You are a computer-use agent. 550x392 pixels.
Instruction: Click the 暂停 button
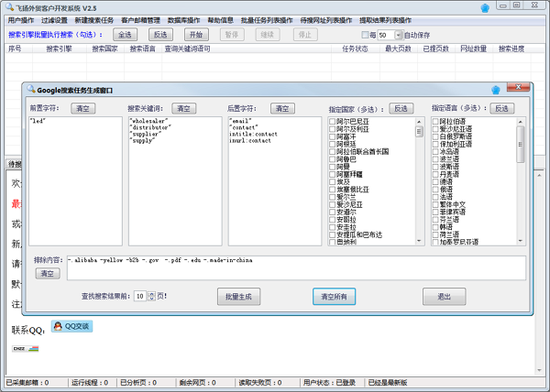point(232,34)
